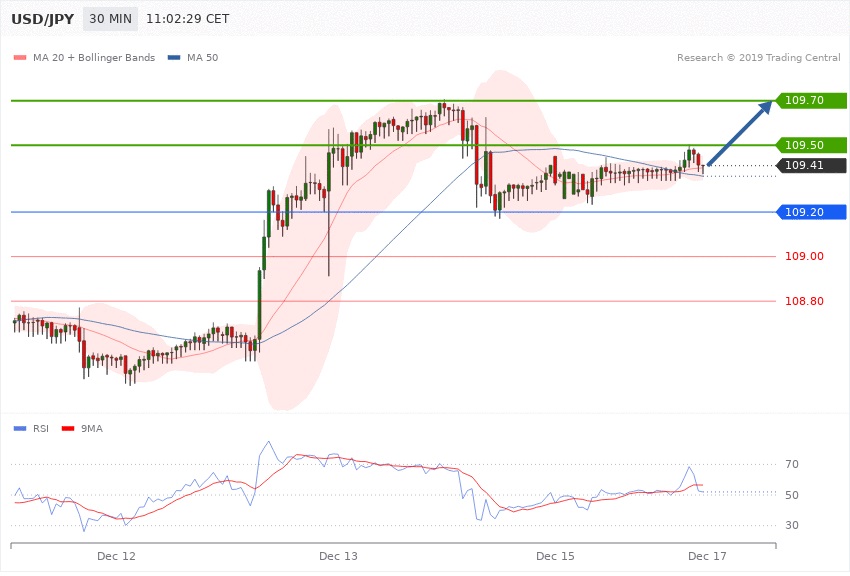Click the 108.80 support level label
The height and width of the screenshot is (576, 850).
click(x=804, y=301)
